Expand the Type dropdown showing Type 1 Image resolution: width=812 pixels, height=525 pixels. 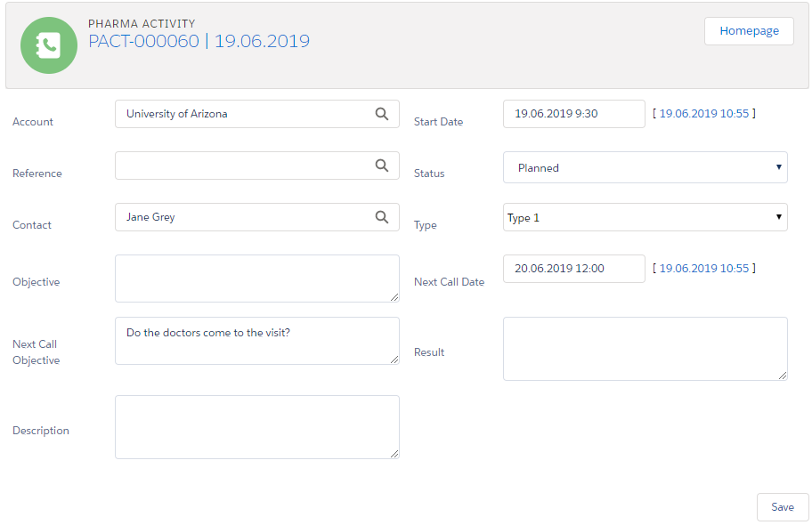coord(645,217)
